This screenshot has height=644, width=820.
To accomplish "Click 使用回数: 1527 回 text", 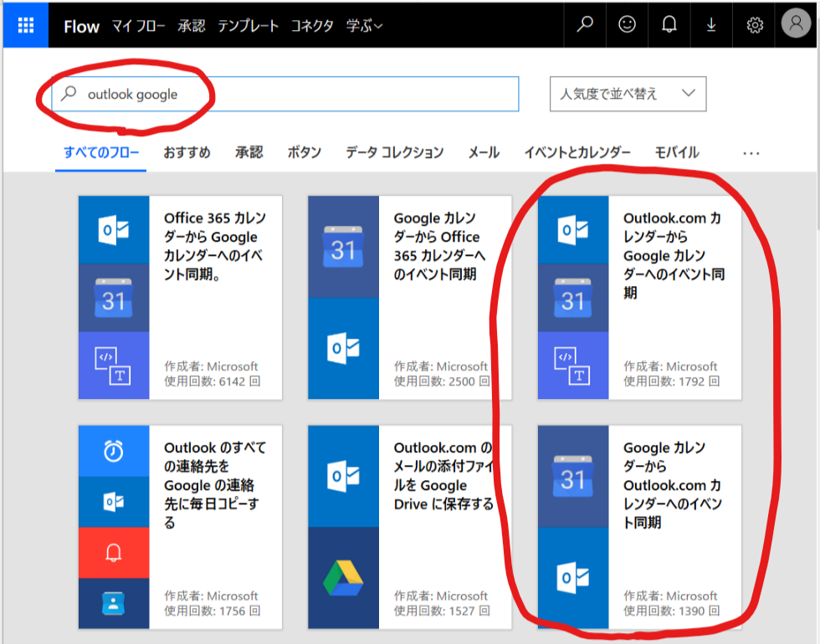I will [442, 611].
